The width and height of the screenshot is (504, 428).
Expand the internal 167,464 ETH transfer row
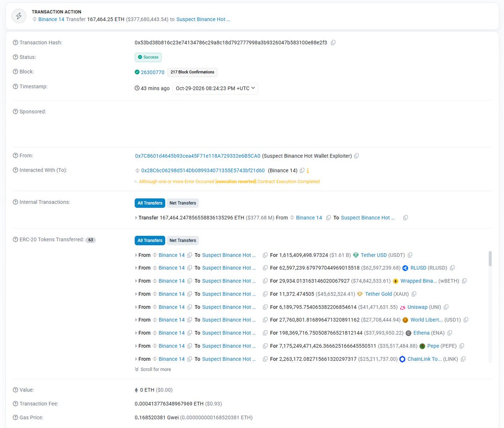coord(136,218)
